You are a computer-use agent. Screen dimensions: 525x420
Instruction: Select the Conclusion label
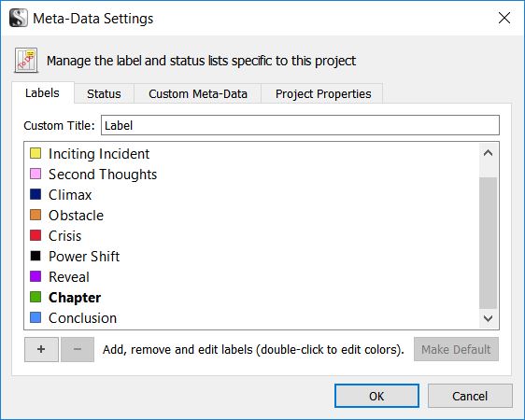click(83, 318)
